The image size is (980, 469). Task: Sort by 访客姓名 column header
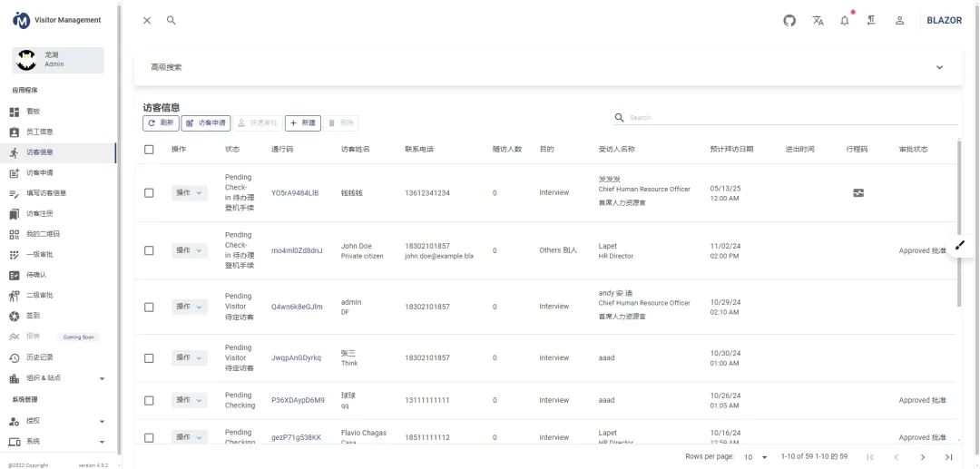[x=356, y=150]
